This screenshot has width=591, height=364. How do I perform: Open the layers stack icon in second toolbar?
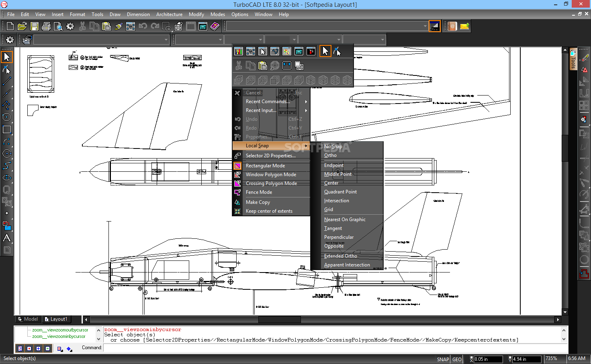(x=27, y=40)
